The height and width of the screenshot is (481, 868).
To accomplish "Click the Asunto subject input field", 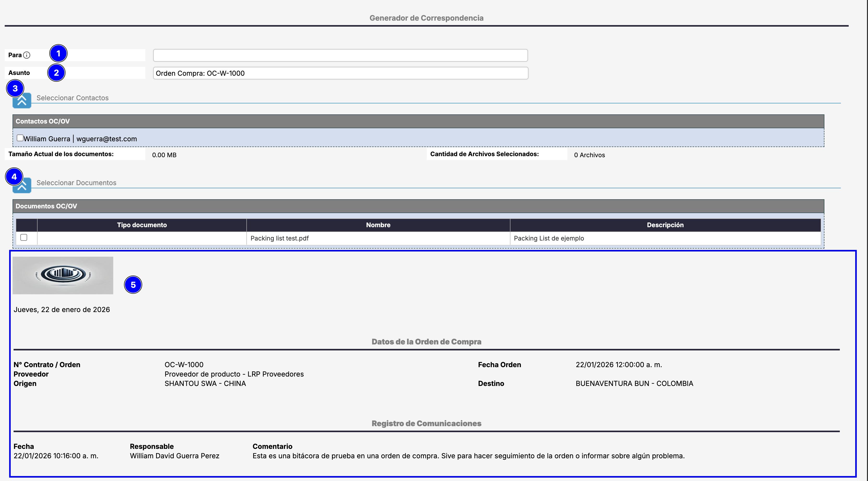I will [340, 73].
